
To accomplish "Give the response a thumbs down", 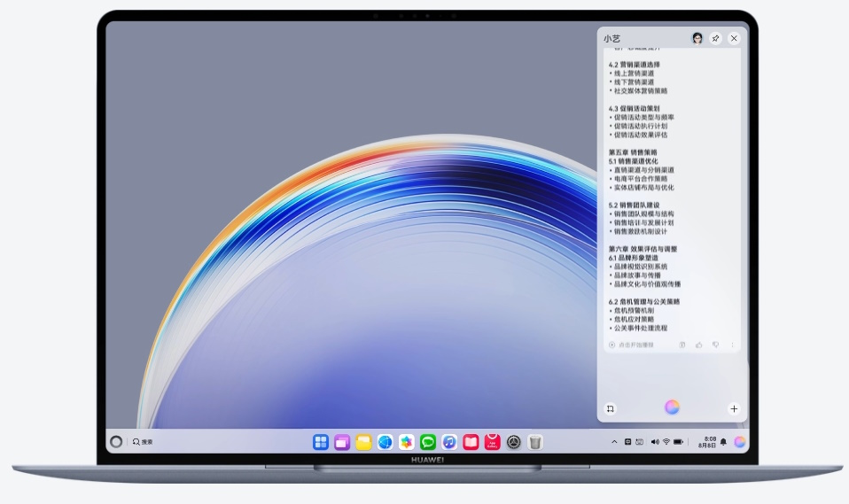I will click(x=715, y=345).
